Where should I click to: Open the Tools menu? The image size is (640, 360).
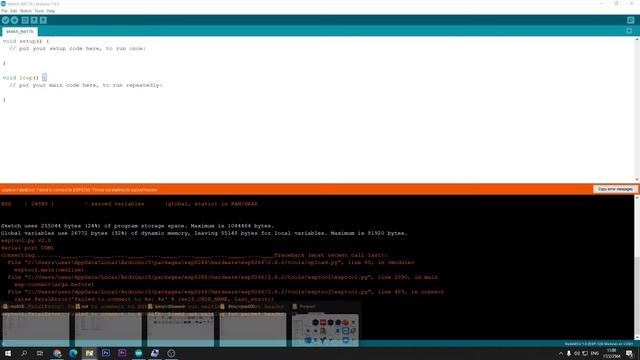pos(39,11)
